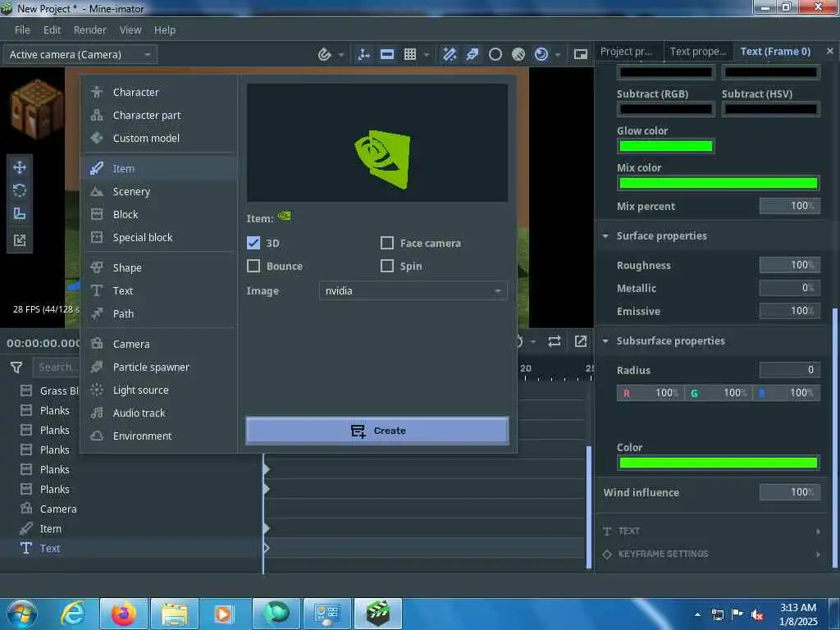Select the scale tool in viewport
840x630 pixels.
20,214
